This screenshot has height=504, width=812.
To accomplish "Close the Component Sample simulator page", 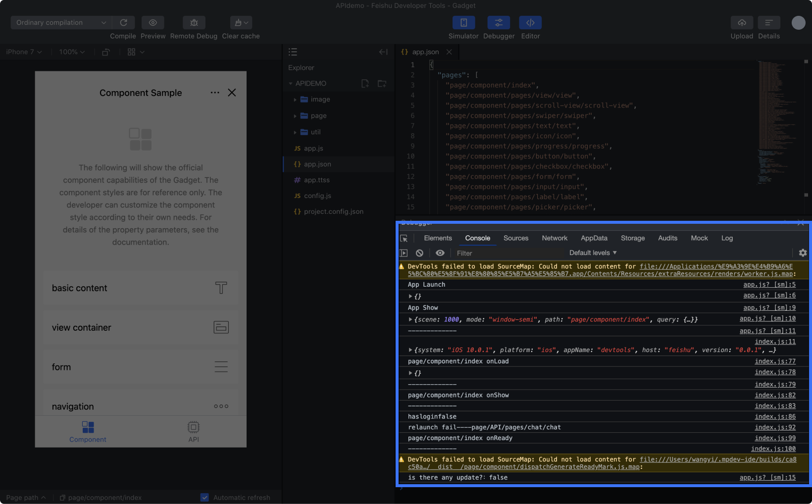I will 232,93.
